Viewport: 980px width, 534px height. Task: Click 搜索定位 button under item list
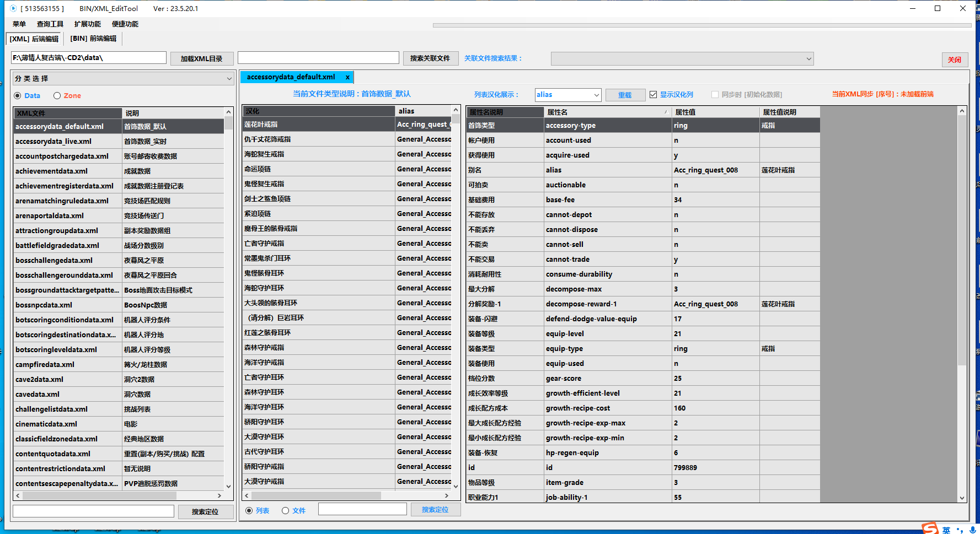coord(435,510)
